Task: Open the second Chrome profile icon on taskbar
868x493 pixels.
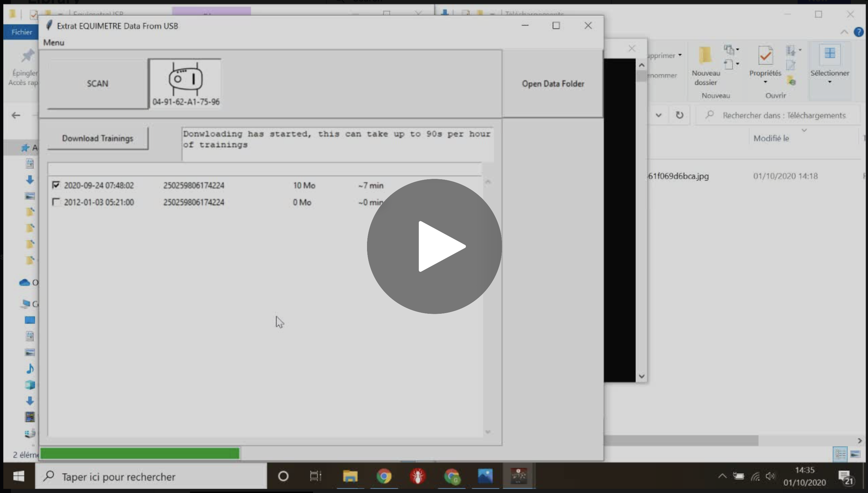Action: pos(452,476)
